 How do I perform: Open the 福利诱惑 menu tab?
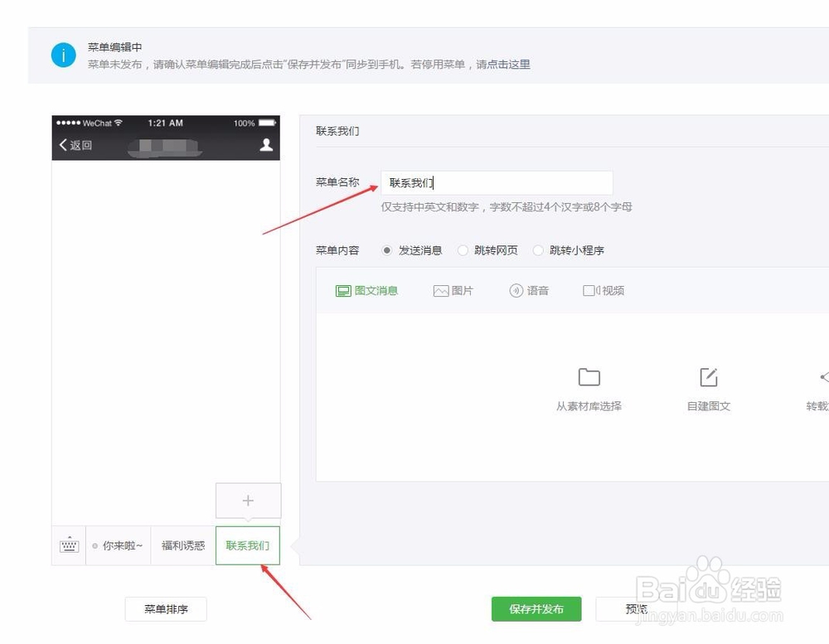(183, 545)
